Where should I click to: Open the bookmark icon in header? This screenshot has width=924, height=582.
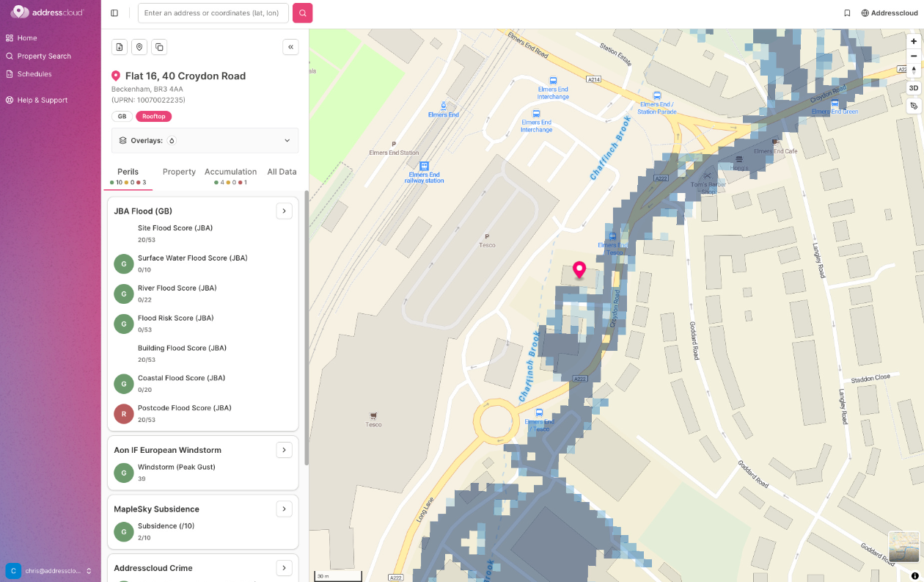847,13
